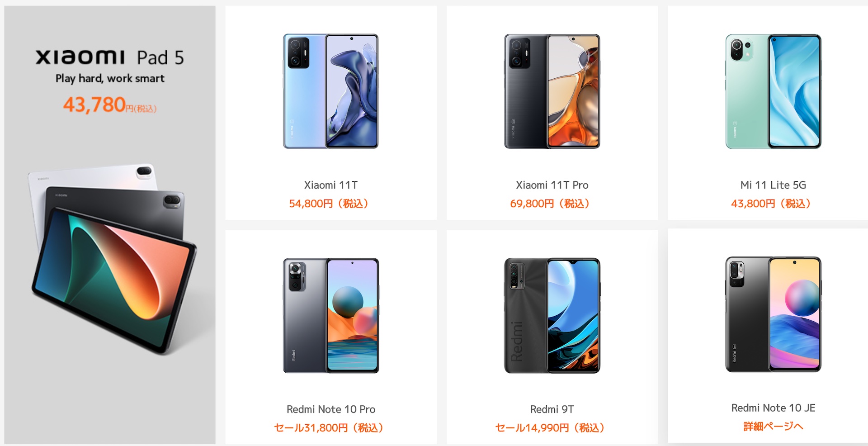Viewport: 868px width, 446px height.
Task: Open the Redmi Note 10 JE name link
Action: click(x=773, y=408)
